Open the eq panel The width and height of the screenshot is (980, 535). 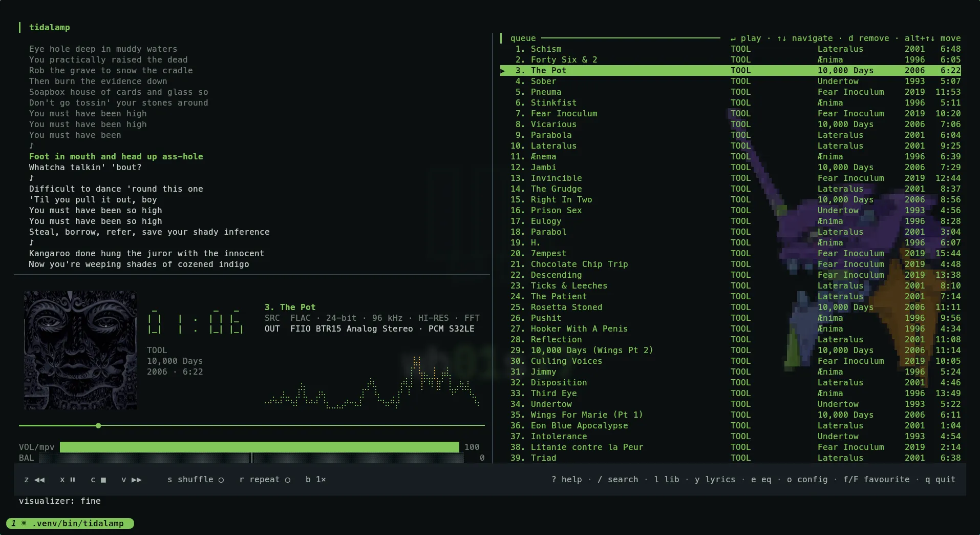pyautogui.click(x=761, y=480)
